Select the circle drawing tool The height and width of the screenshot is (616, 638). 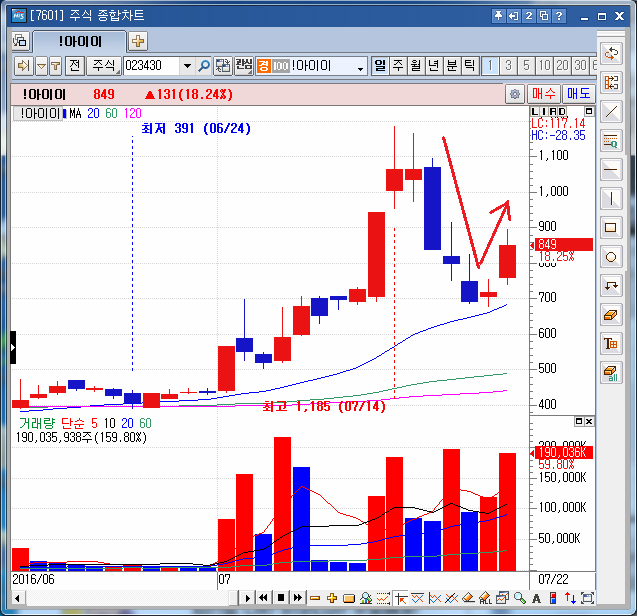(x=612, y=257)
